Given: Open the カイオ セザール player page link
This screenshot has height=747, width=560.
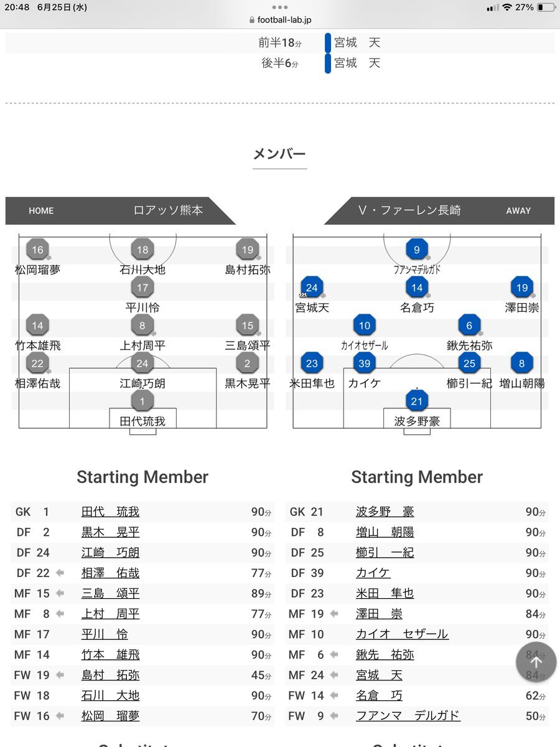Looking at the screenshot, I should click(402, 634).
